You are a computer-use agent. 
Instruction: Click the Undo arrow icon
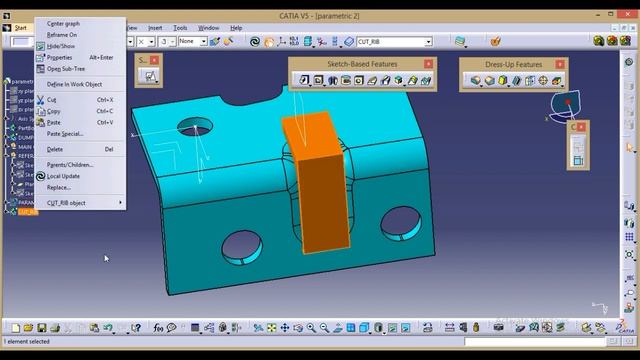pyautogui.click(x=108, y=328)
